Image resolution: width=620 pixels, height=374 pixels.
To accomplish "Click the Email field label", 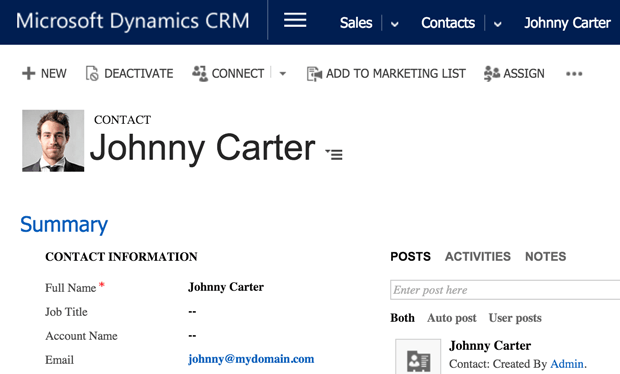I will [59, 360].
